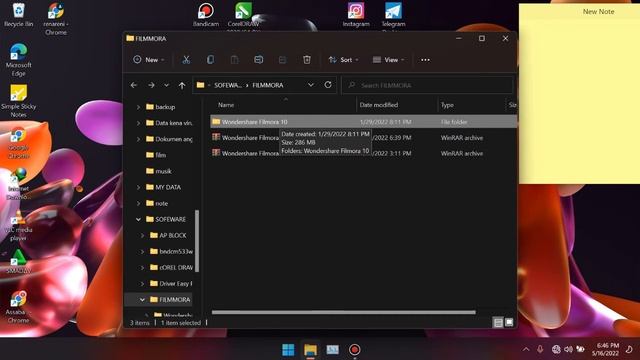The height and width of the screenshot is (360, 640).
Task: Select the Dokumen folder in tree
Action: pos(169,139)
